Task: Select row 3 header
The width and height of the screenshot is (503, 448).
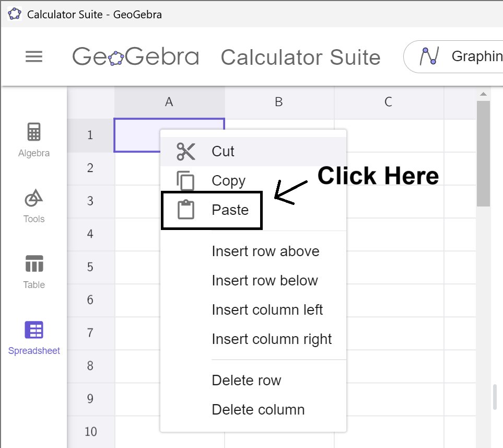Action: (90, 201)
